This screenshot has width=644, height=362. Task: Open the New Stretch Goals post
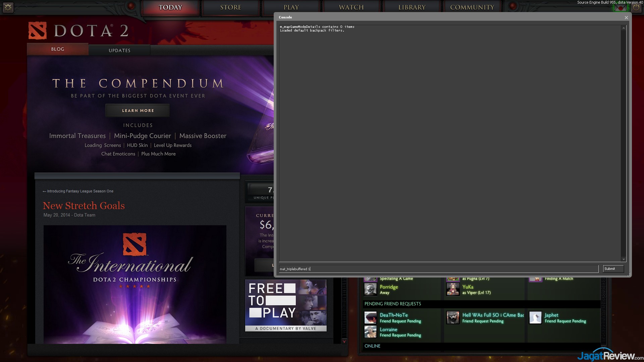tap(84, 205)
